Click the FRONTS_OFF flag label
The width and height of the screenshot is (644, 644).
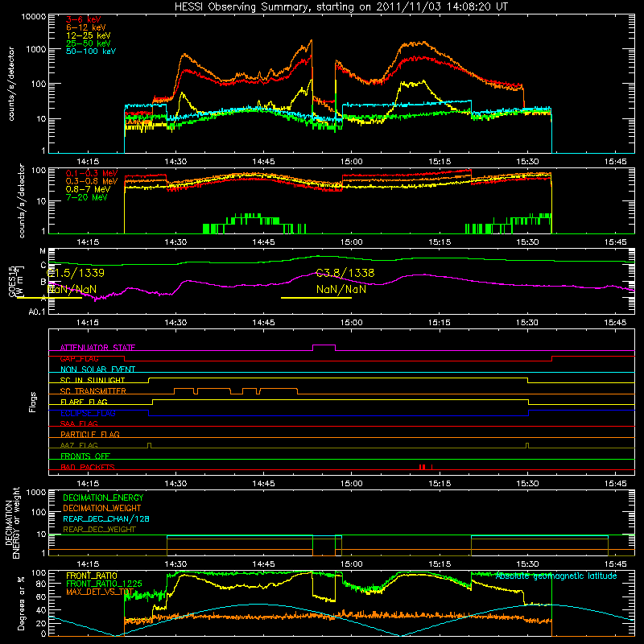tap(85, 456)
